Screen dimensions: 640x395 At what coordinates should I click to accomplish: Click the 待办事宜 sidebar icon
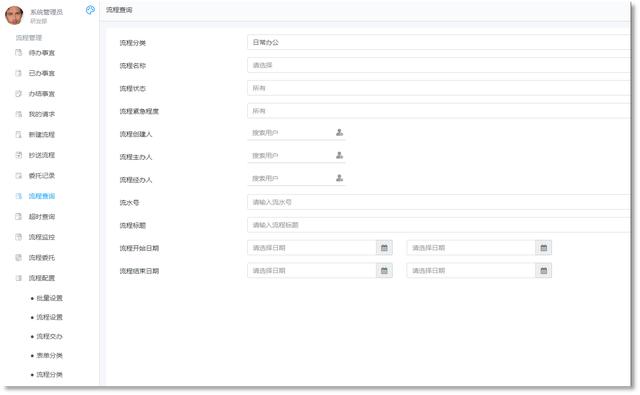click(18, 53)
